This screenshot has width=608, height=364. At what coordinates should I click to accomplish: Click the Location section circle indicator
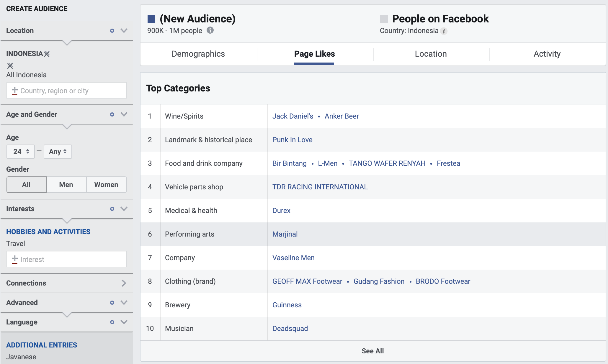coord(112,31)
